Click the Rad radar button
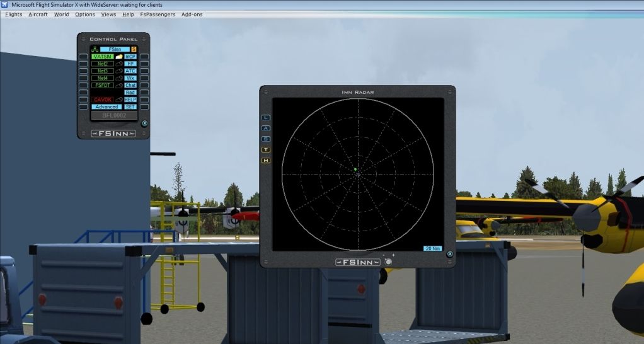This screenshot has height=344, width=644. tap(130, 93)
